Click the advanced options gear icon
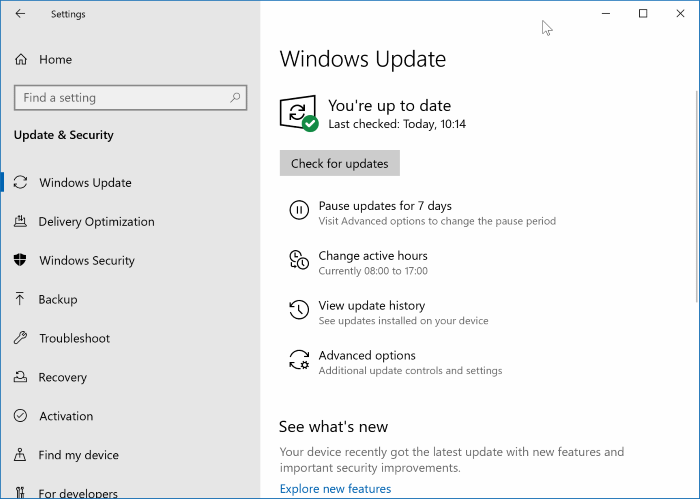This screenshot has height=499, width=700. tap(299, 360)
